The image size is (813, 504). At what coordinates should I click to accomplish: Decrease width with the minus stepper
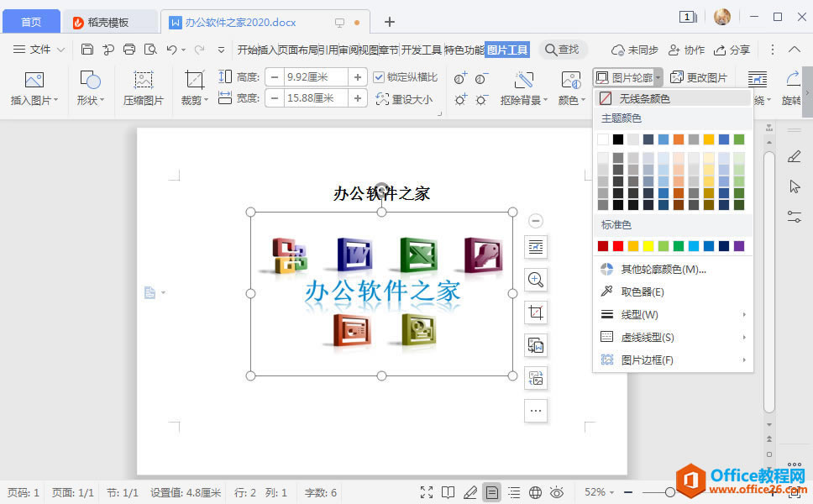[275, 98]
